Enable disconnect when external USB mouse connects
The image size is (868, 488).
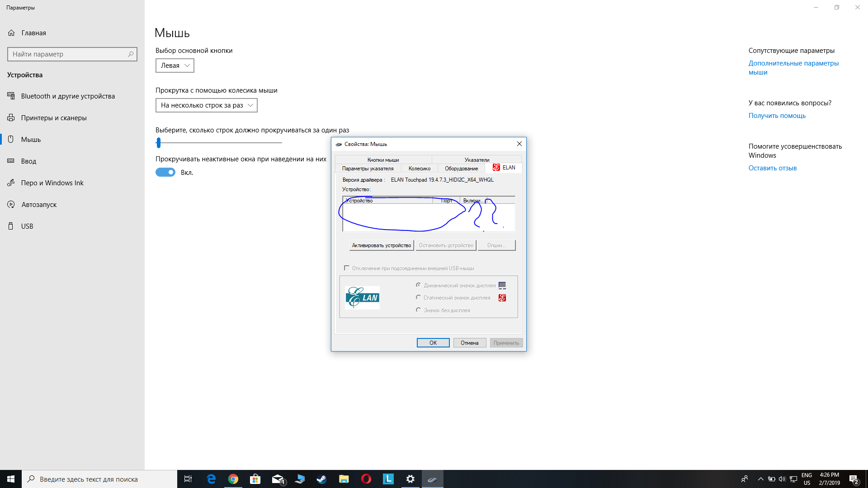[x=347, y=267]
